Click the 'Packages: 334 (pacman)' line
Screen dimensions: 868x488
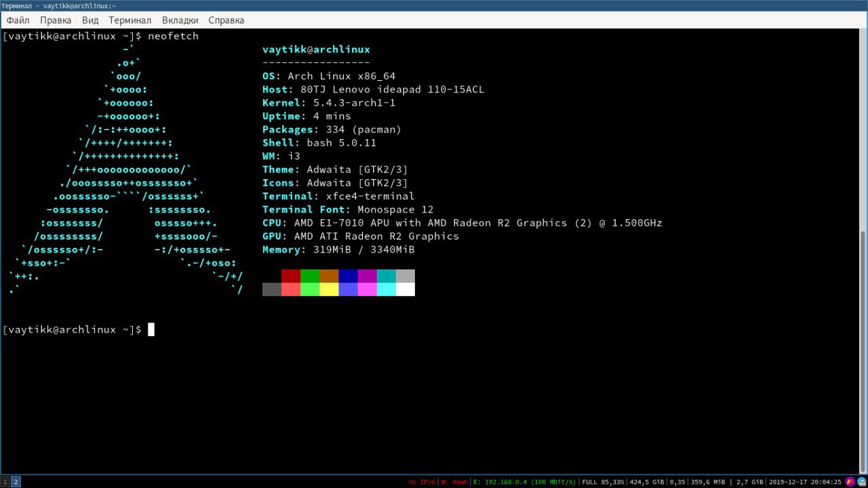332,130
